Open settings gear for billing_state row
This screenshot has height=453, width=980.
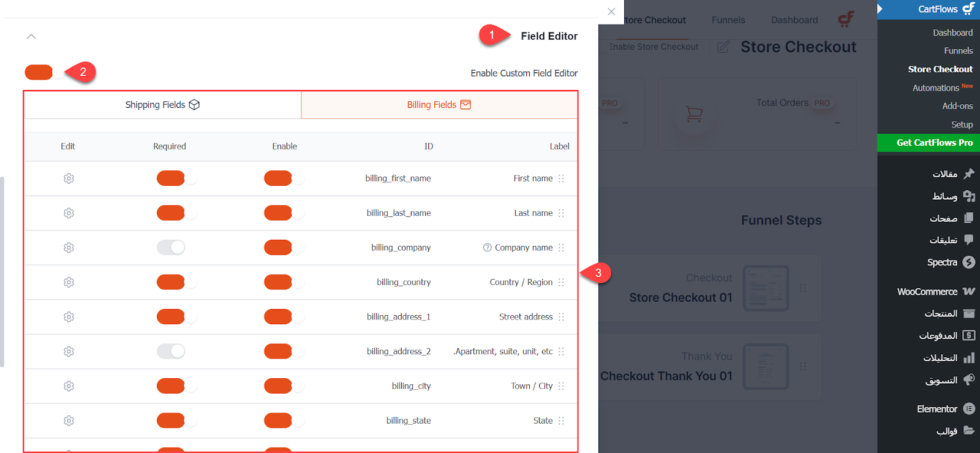coord(69,421)
